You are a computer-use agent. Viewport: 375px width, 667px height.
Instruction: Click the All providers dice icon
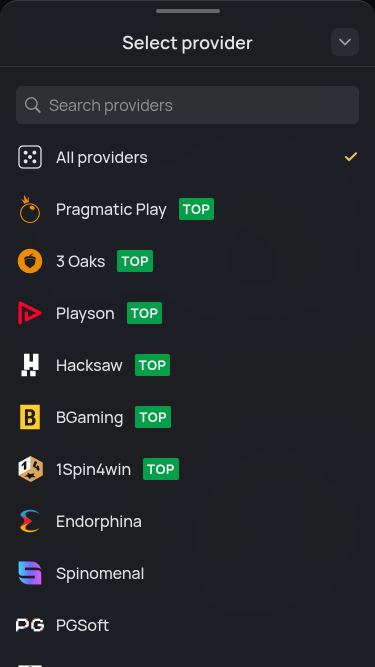pos(30,157)
